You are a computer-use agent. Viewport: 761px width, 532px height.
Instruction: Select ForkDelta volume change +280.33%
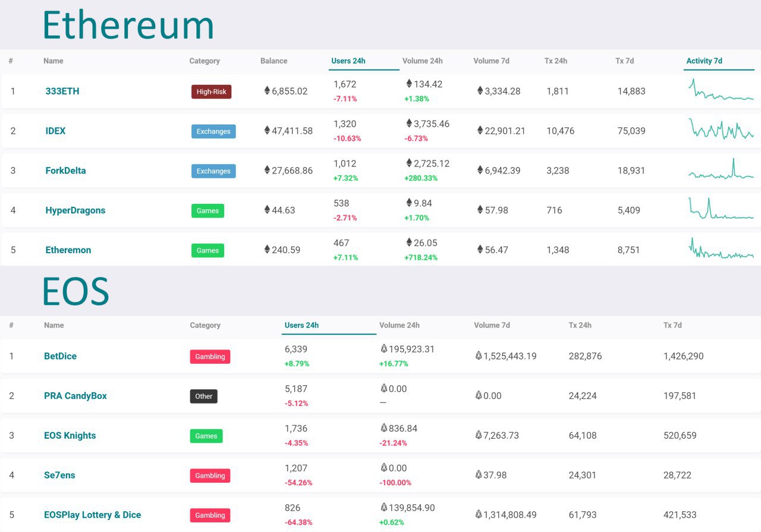[421, 178]
